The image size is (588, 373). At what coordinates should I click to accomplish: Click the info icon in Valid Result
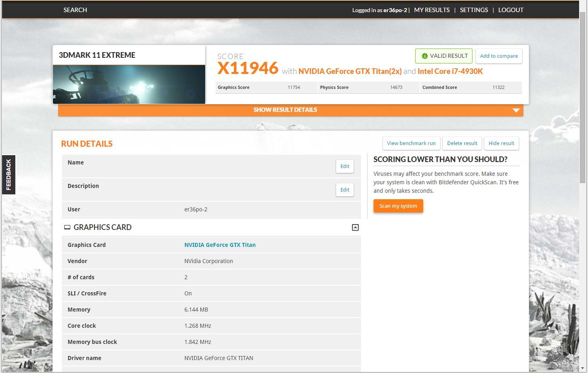pyautogui.click(x=424, y=56)
